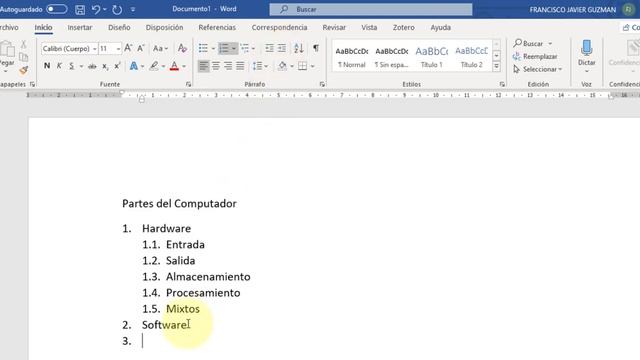Click the word Almacenamiento in document
This screenshot has height=360, width=640.
pos(208,277)
